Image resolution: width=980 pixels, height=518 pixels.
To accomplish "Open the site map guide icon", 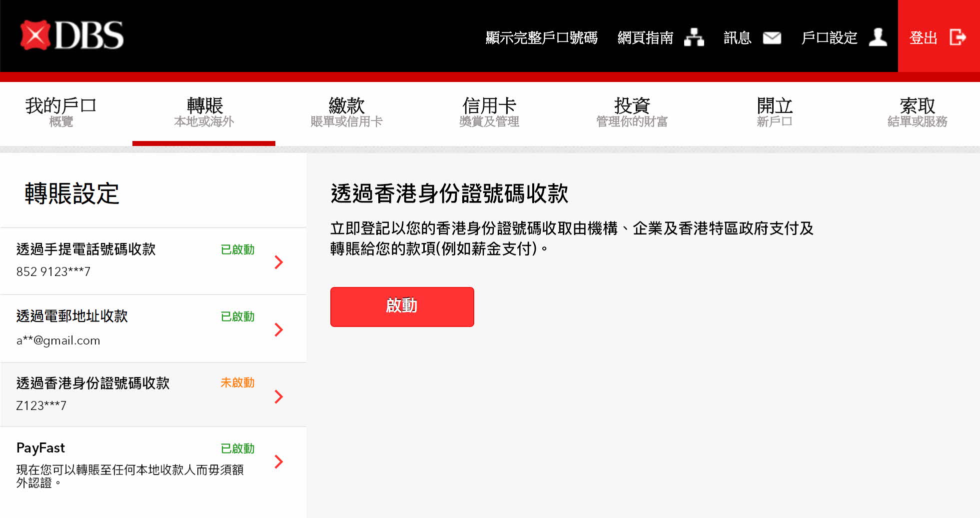I will 694,37.
